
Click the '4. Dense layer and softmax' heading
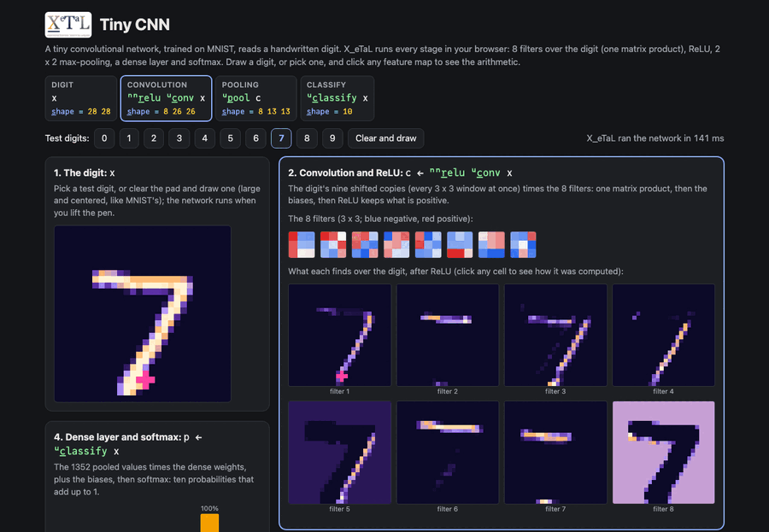click(128, 444)
